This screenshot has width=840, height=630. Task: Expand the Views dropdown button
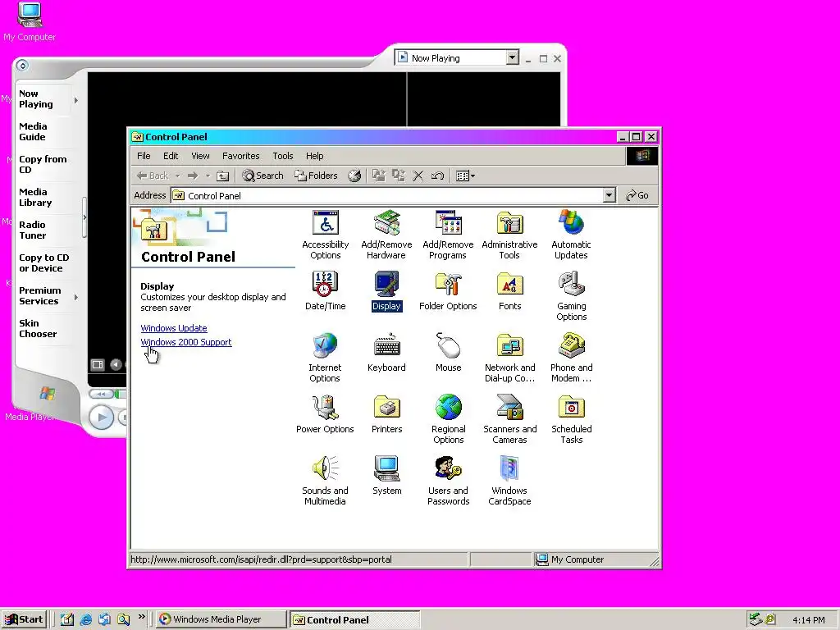pos(465,176)
